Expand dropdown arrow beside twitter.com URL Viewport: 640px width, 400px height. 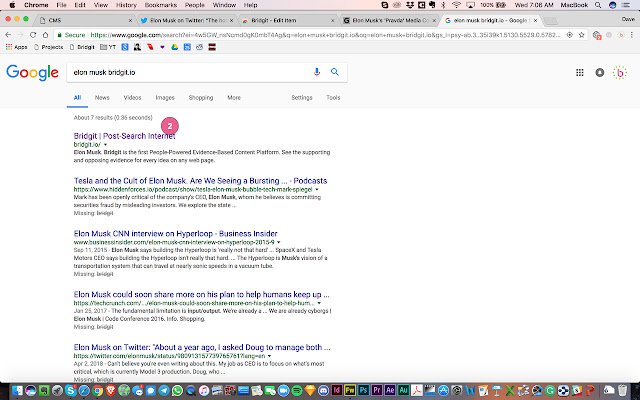[269, 356]
